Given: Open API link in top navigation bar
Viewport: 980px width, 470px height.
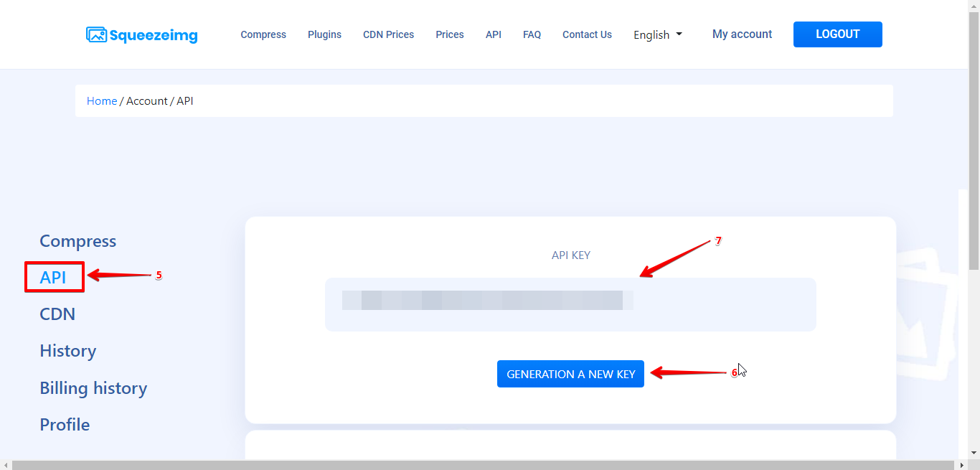Looking at the screenshot, I should coord(494,34).
